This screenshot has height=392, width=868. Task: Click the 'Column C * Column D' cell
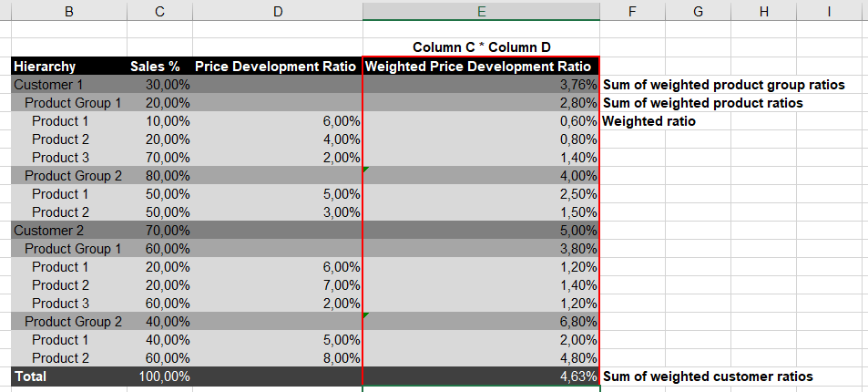(x=481, y=47)
